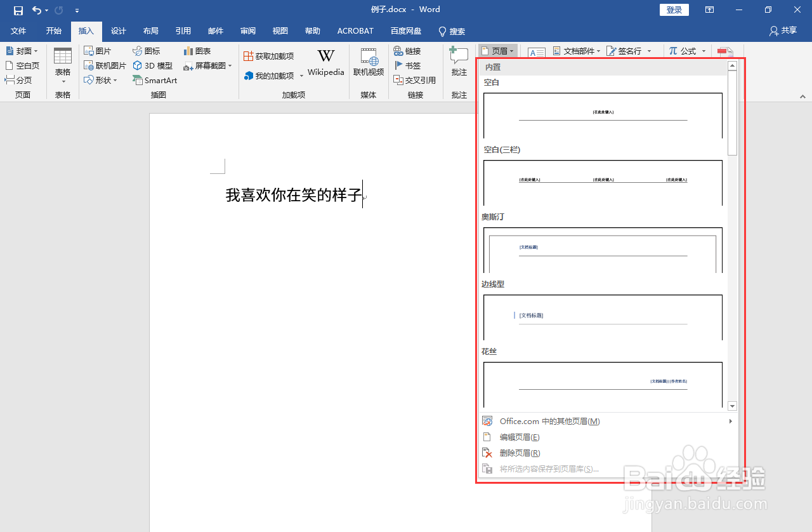The width and height of the screenshot is (812, 532).
Task: Select the 空白 header template thumbnail
Action: [x=603, y=114]
